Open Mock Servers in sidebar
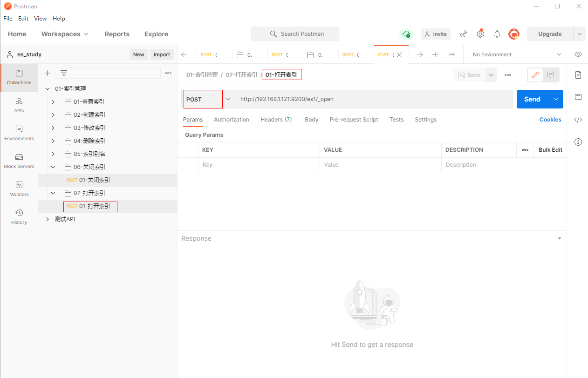The image size is (588, 378). click(x=19, y=161)
